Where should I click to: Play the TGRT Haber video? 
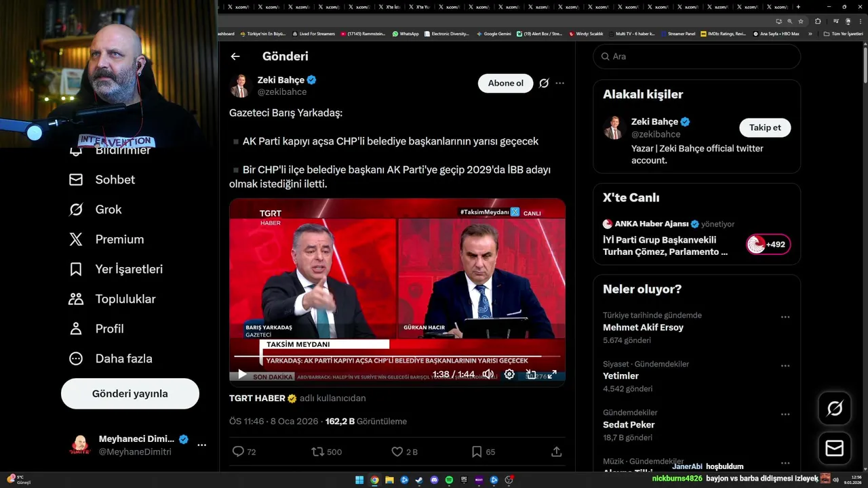pos(242,374)
